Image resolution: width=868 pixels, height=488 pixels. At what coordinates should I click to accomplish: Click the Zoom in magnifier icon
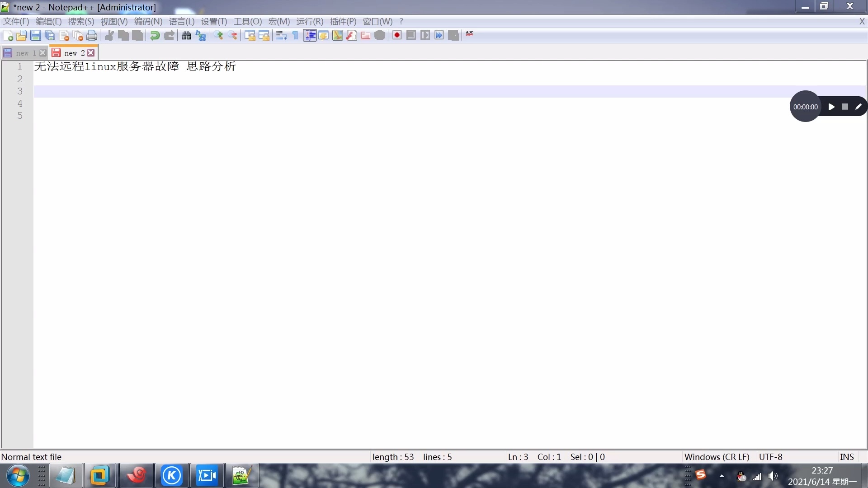(x=219, y=35)
